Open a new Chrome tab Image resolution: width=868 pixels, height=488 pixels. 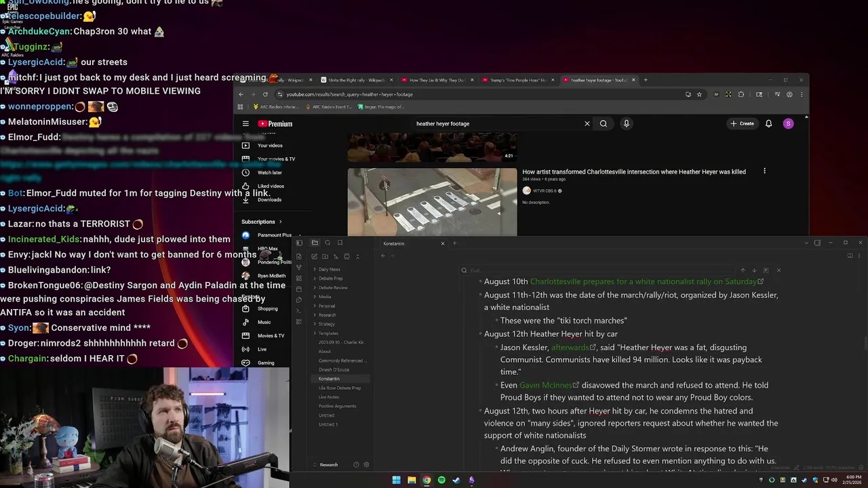tap(646, 80)
